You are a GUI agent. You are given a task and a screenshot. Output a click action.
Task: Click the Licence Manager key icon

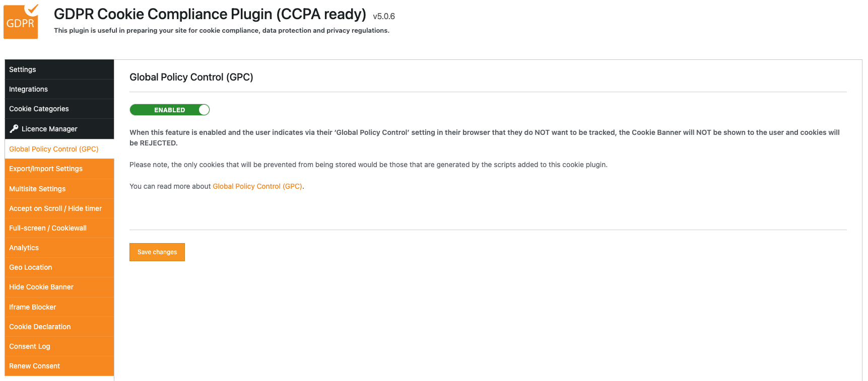point(14,128)
